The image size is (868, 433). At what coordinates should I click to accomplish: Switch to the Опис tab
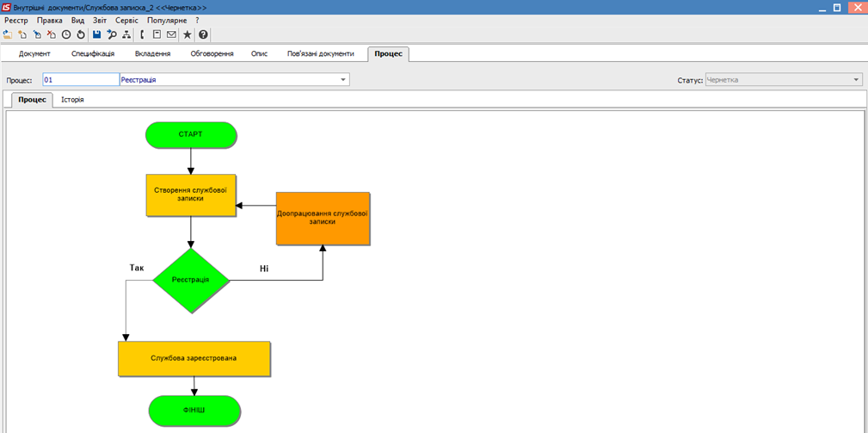[x=259, y=53]
